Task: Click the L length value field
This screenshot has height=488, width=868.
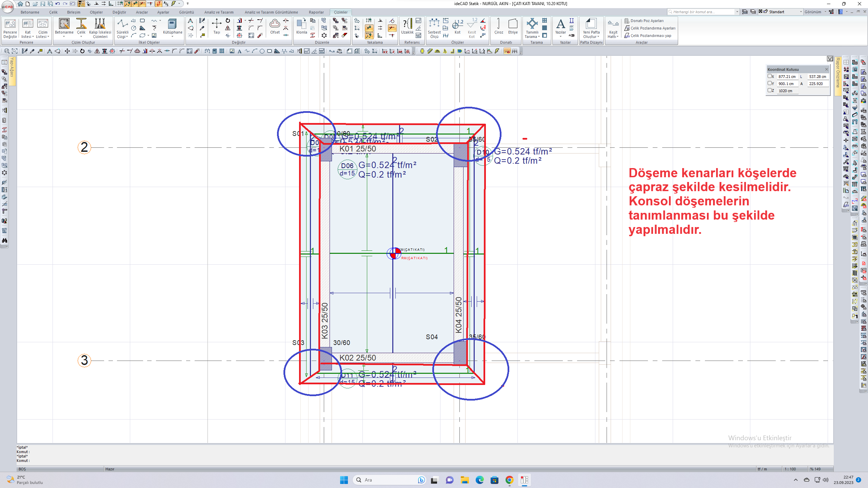Action: click(817, 77)
